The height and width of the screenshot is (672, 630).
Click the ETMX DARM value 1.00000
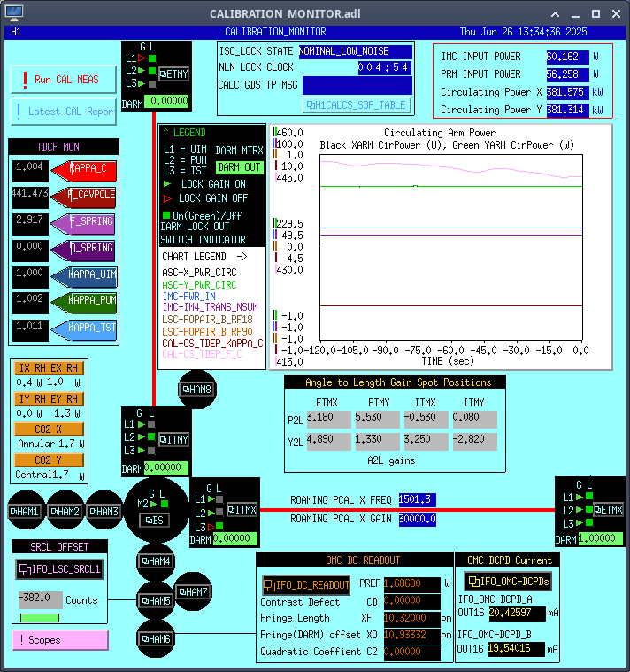pos(601,538)
